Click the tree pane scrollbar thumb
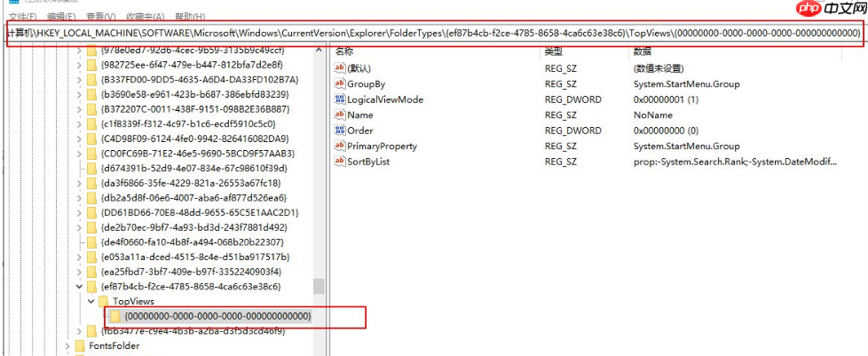 click(x=319, y=287)
